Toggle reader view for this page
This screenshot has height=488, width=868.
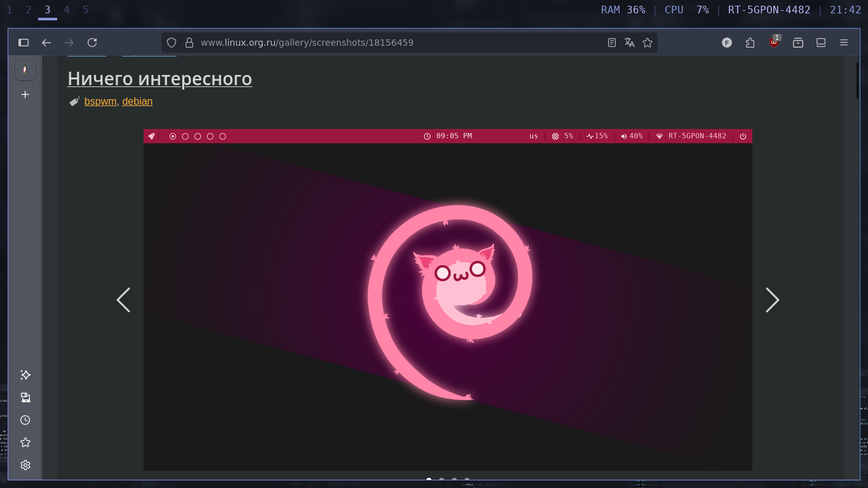click(x=612, y=43)
